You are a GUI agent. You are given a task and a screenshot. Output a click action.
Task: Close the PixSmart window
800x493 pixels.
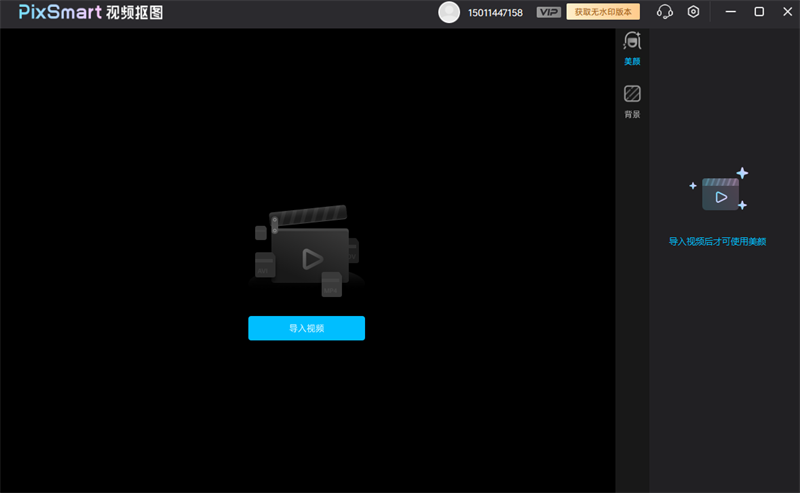787,12
